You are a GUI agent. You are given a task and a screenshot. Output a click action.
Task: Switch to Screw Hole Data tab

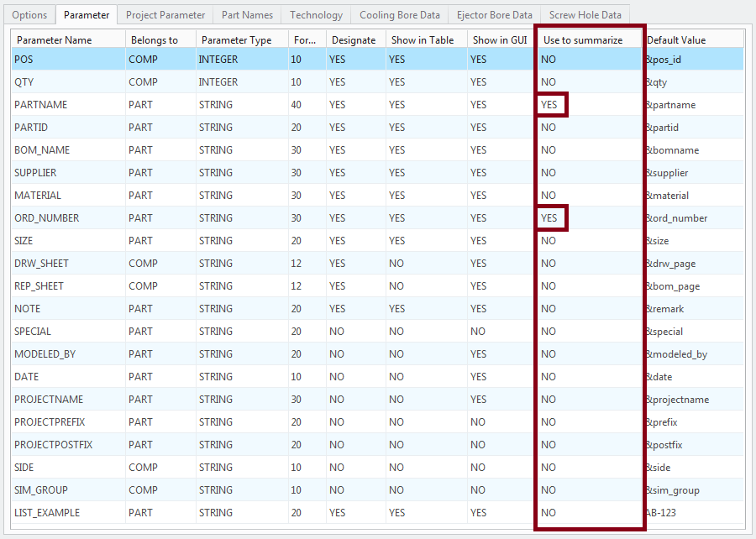[585, 15]
